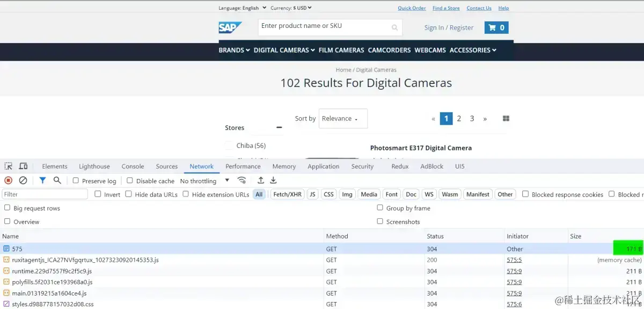Open the FILM CAMERAS category
This screenshot has width=644, height=309.
pyautogui.click(x=341, y=50)
